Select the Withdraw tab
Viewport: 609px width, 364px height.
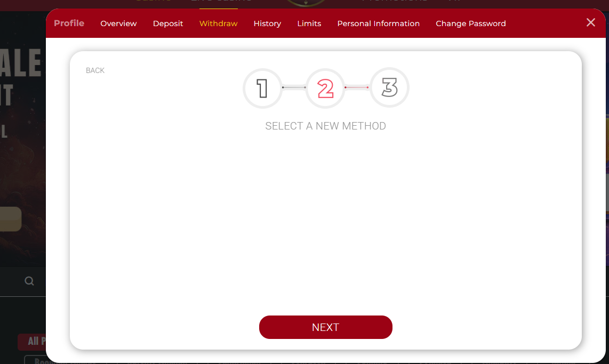point(218,23)
